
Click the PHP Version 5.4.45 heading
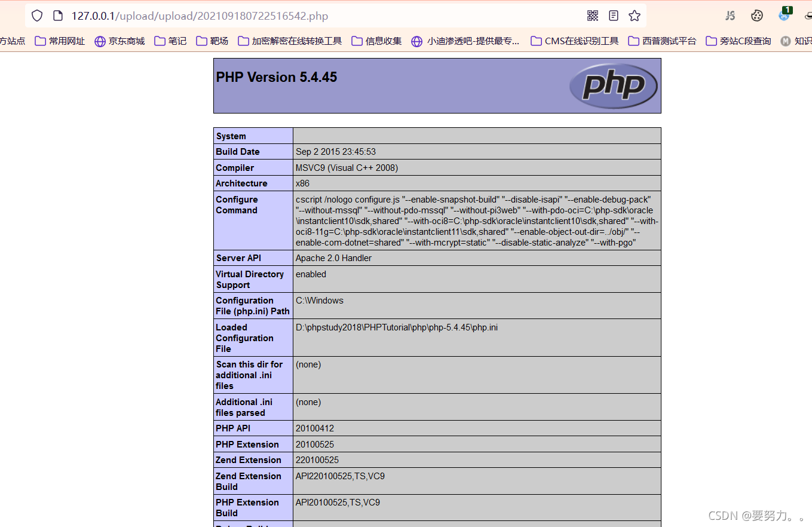(x=277, y=77)
